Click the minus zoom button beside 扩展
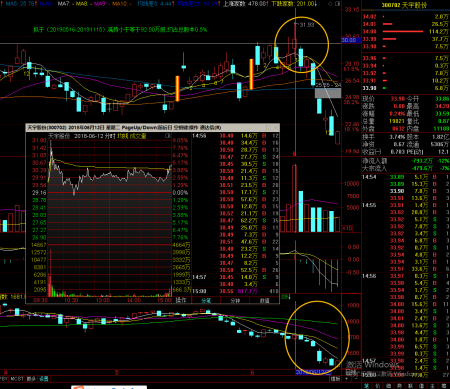 (x=355, y=379)
